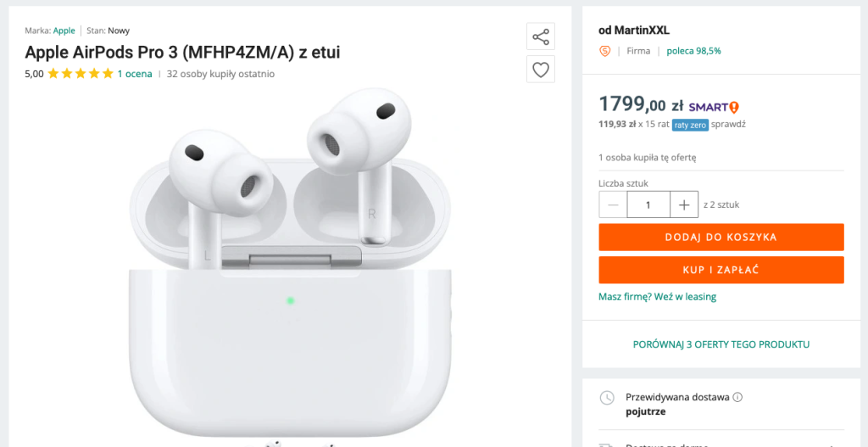Click the 'raty zero' installment badge
Image resolution: width=868 pixels, height=447 pixels.
coord(690,125)
